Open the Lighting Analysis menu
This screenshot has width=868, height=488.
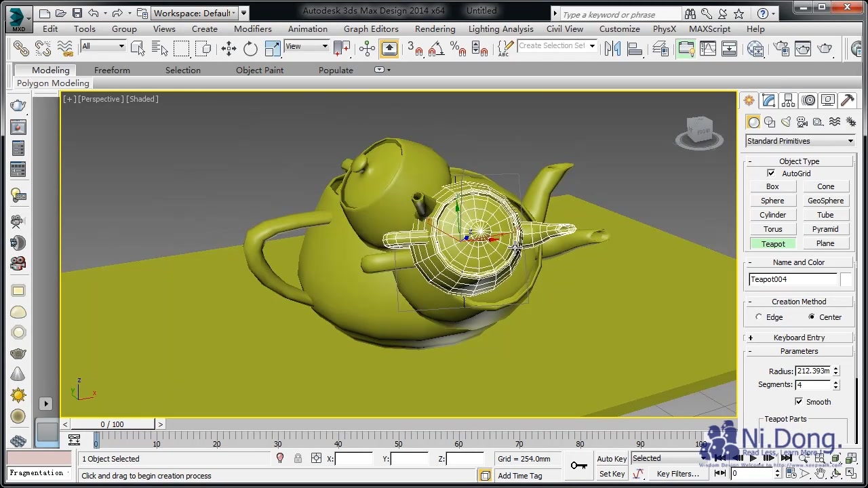click(x=501, y=29)
